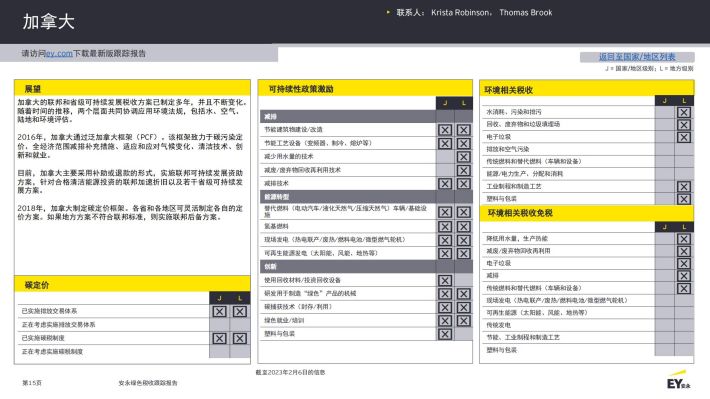This screenshot has height=399, width=710.
Task: Click J checkbox for 使用回收材料/投资回收设备
Action: pos(445,280)
